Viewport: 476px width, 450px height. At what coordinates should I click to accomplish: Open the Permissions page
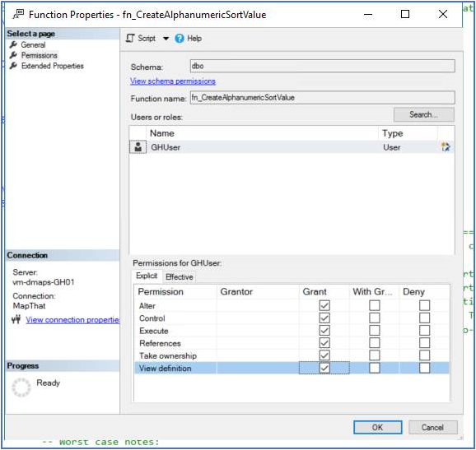pyautogui.click(x=40, y=55)
